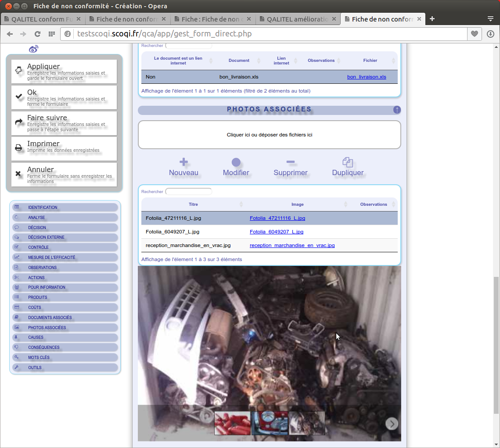Sort by Image column header

coord(298,204)
